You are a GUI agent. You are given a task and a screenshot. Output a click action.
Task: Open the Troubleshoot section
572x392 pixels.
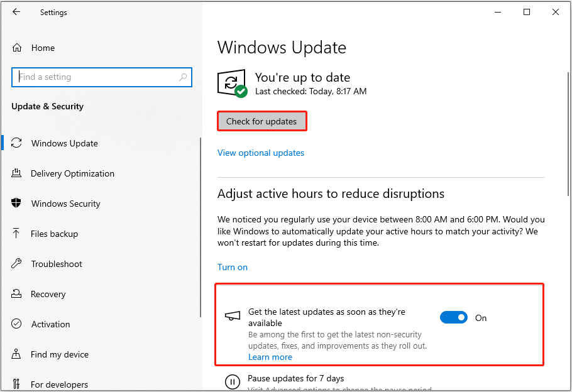[56, 264]
